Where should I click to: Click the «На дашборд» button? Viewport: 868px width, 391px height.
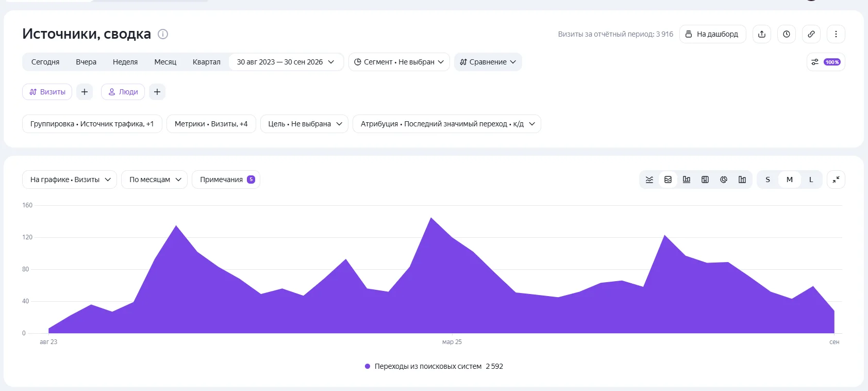pos(713,34)
